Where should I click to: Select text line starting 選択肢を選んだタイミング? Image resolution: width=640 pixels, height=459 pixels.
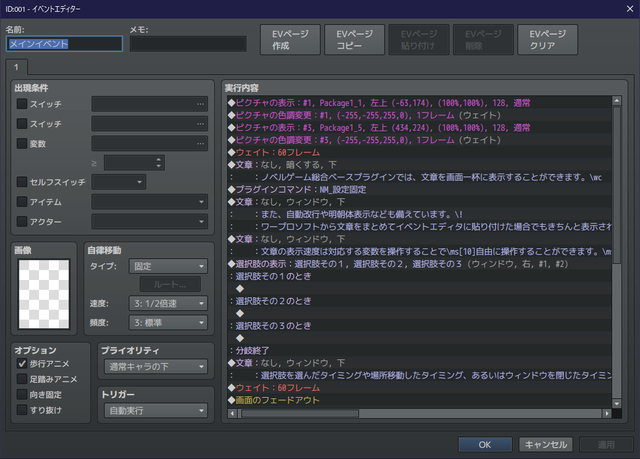pyautogui.click(x=419, y=375)
